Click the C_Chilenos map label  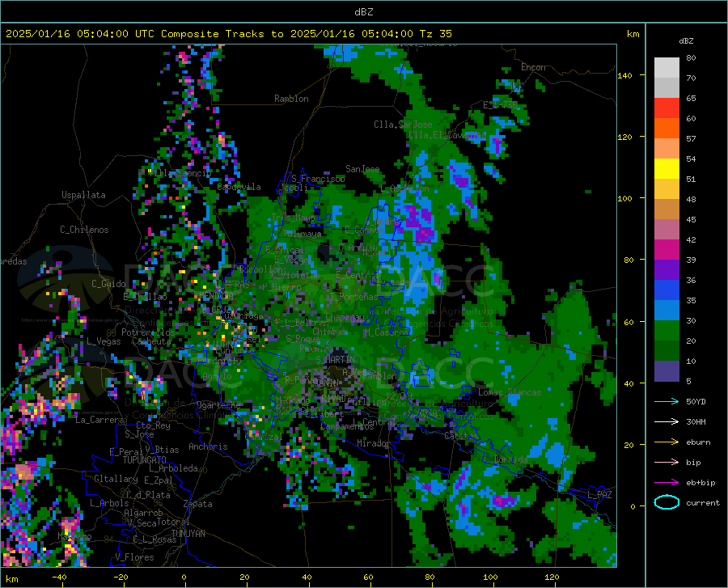coord(84,230)
